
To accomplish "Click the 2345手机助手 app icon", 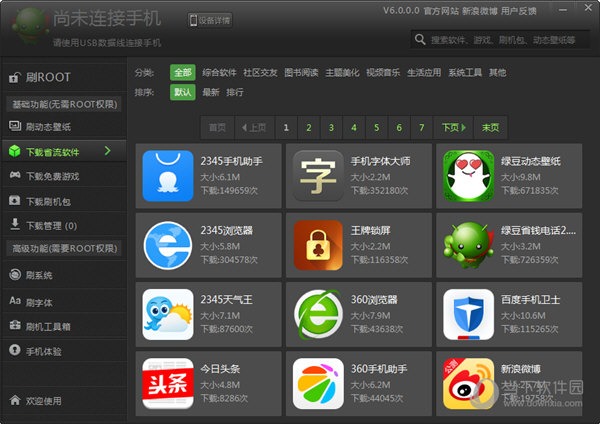I will (x=168, y=176).
